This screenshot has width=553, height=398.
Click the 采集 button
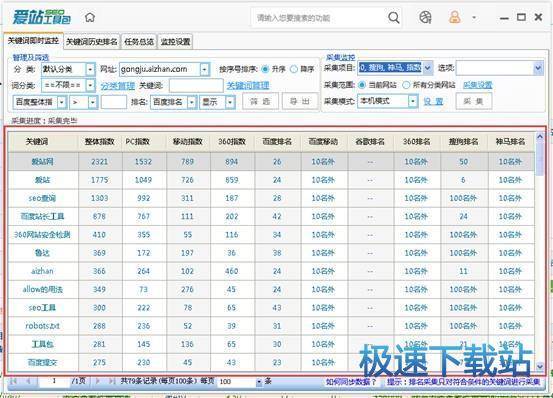point(474,101)
